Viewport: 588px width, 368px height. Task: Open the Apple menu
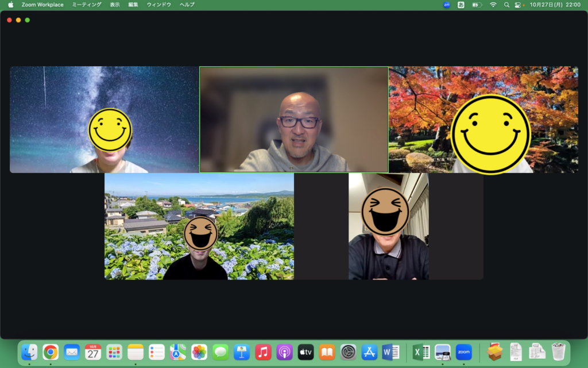10,5
